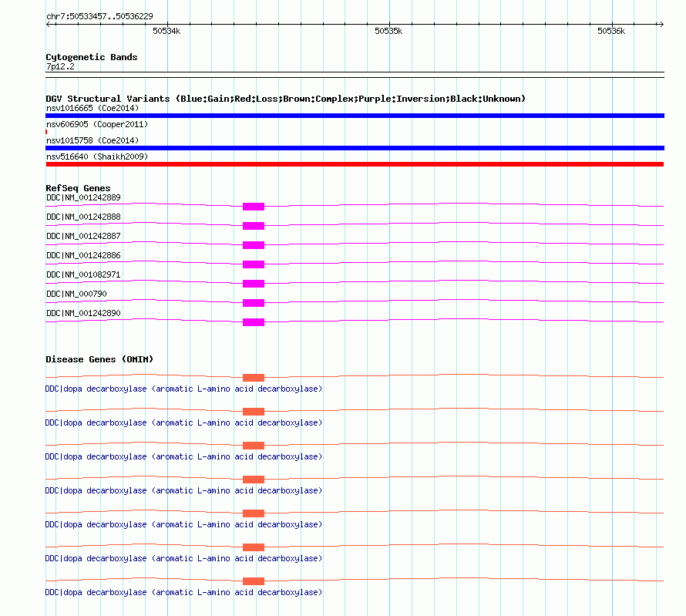Image resolution: width=686 pixels, height=616 pixels.
Task: Click the 50536k ruler label
Action: 611,31
